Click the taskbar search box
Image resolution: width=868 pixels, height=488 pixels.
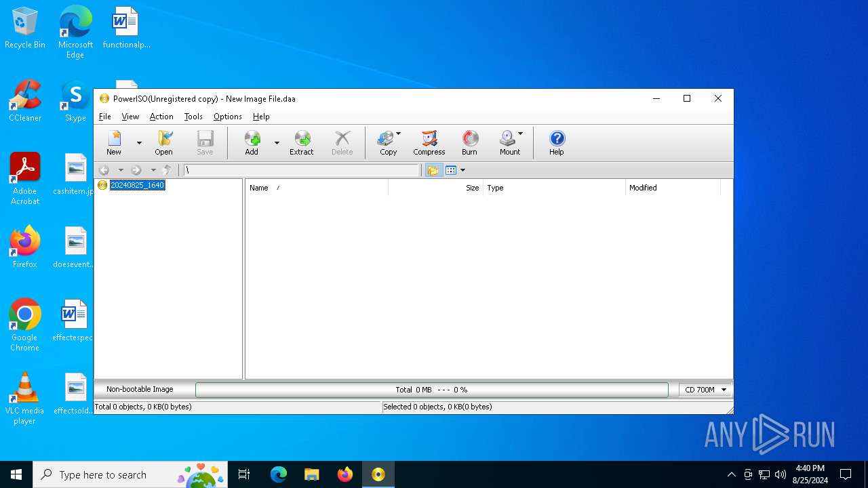(x=130, y=474)
